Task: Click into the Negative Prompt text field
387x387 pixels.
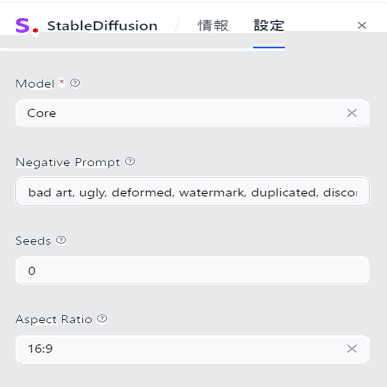Action: [192, 192]
